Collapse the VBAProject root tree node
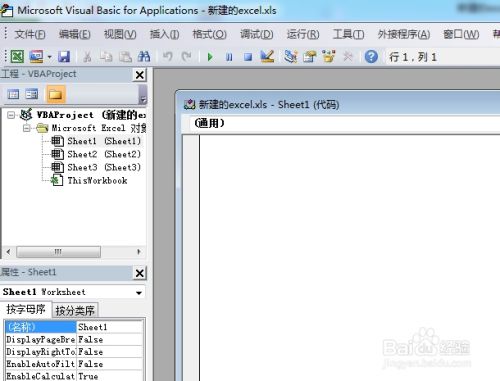500x381 pixels. 11,115
